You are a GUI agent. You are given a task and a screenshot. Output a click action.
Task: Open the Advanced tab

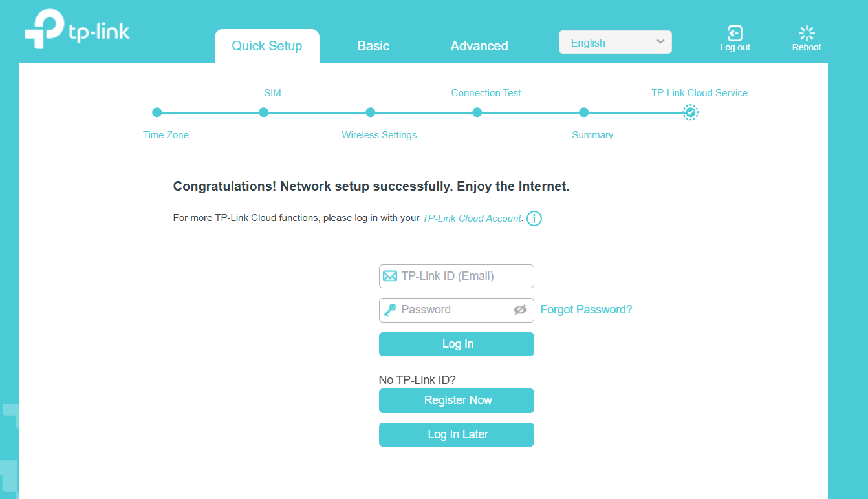point(479,46)
